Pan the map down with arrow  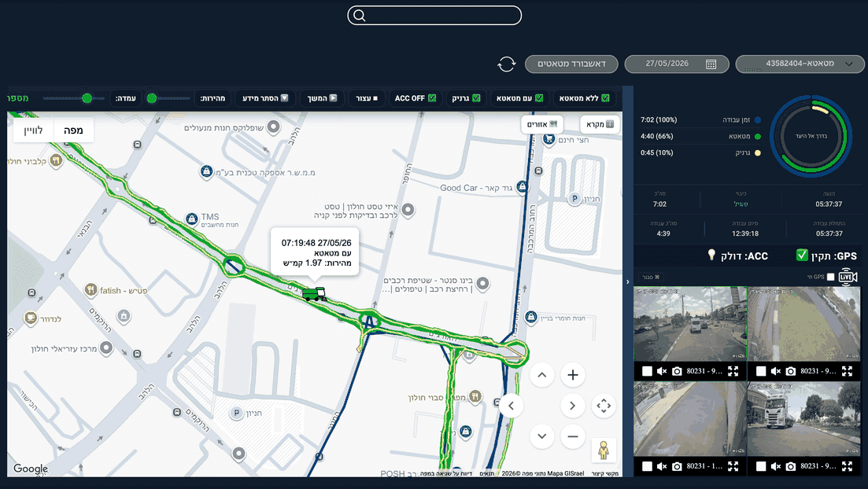click(x=542, y=436)
